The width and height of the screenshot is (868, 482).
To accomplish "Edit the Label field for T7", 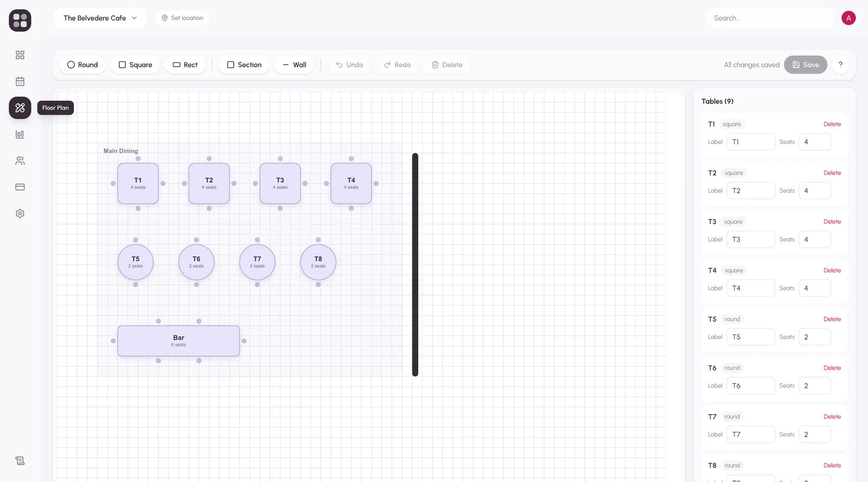I will (751, 434).
